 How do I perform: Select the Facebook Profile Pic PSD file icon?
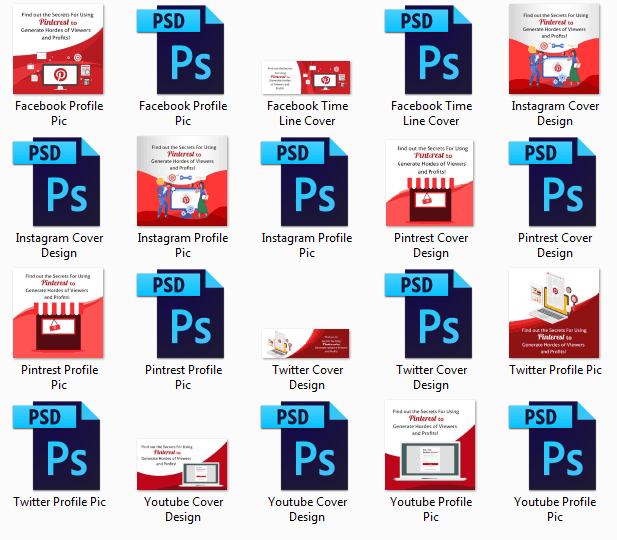181,50
